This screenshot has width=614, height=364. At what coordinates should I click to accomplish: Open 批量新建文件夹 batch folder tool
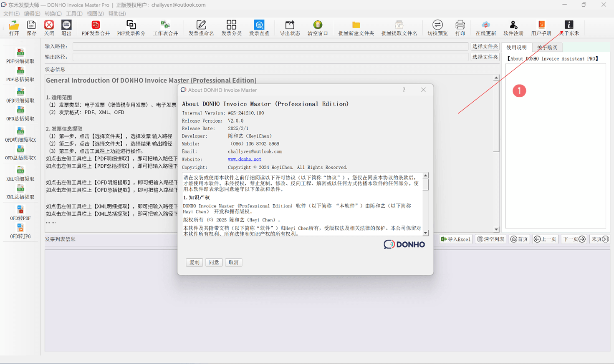(356, 28)
